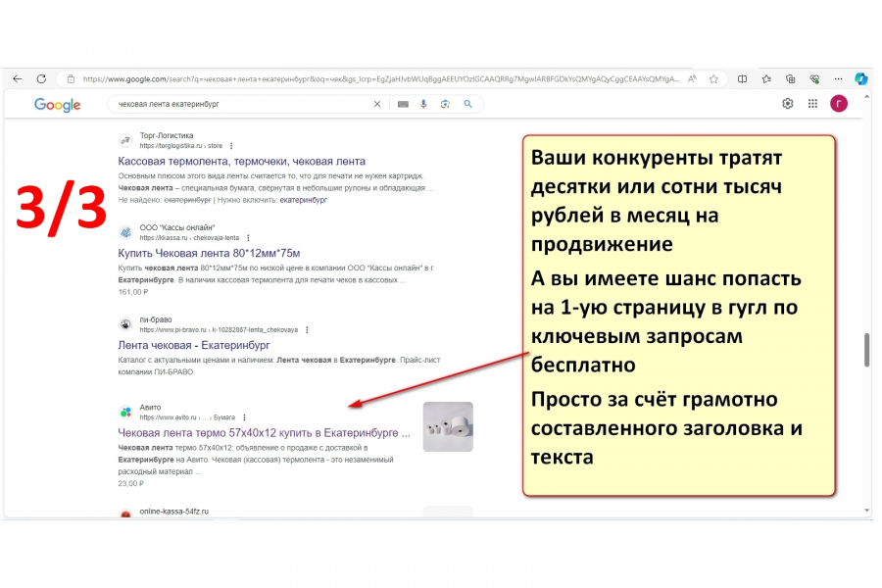Search by image with the lens icon
Screen dimensions: 882x588
tap(446, 104)
